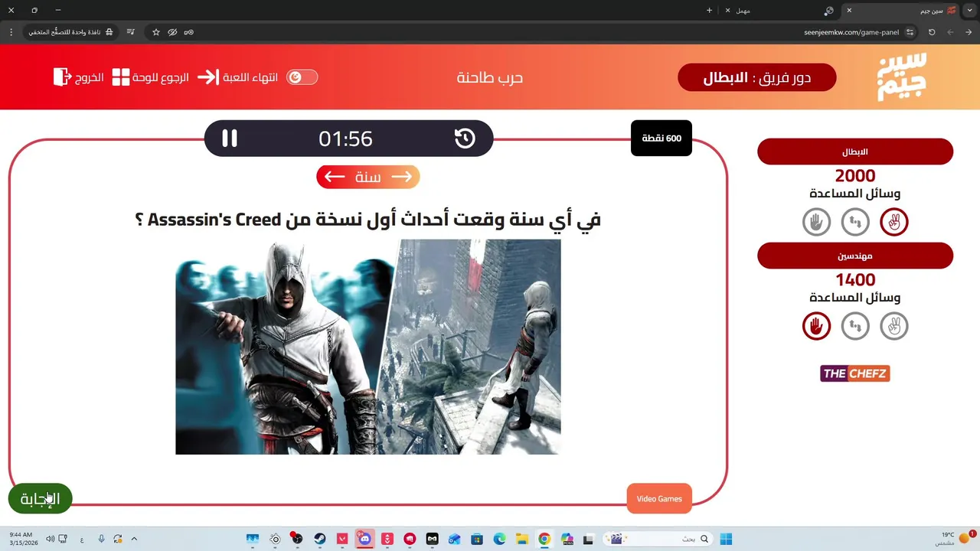Bookmark this page with the star icon
The height and width of the screenshot is (551, 980).
156,32
